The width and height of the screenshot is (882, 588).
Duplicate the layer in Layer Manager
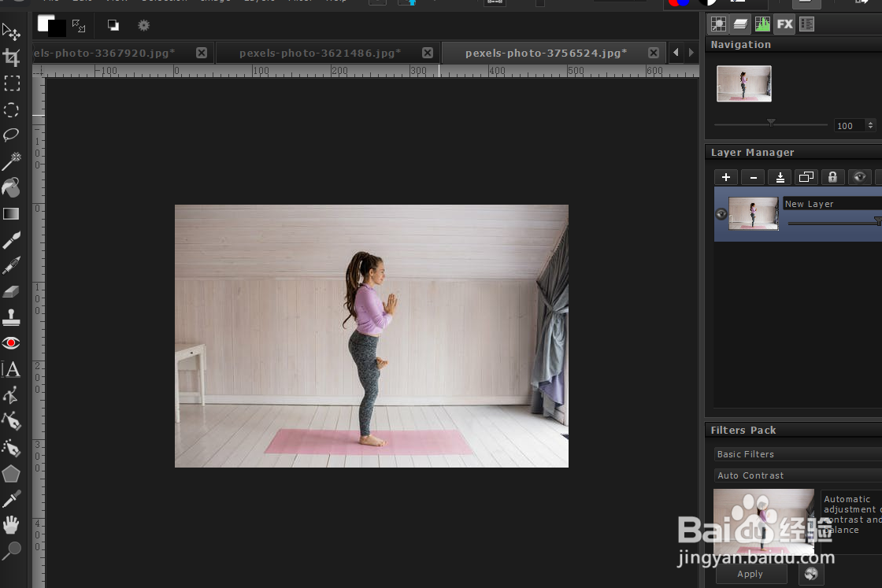pyautogui.click(x=806, y=177)
